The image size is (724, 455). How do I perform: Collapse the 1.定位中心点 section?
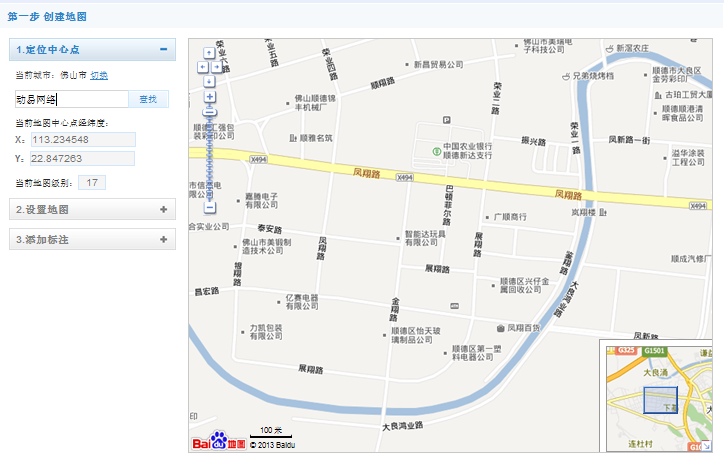(x=162, y=49)
